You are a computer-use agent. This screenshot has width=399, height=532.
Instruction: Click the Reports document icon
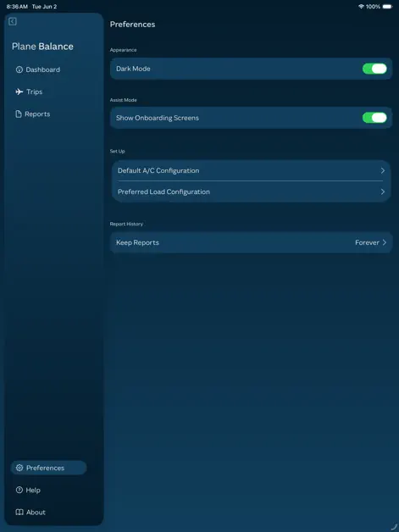(x=19, y=114)
